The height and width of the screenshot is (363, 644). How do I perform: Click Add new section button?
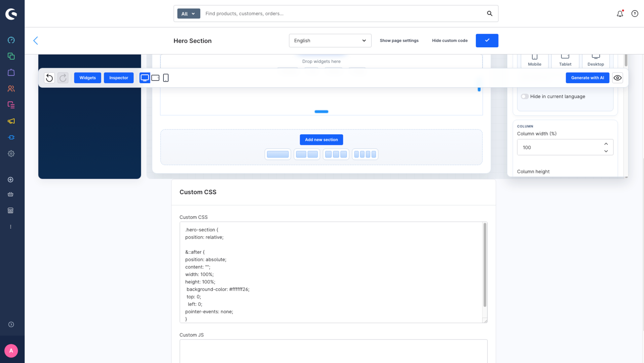tap(321, 140)
